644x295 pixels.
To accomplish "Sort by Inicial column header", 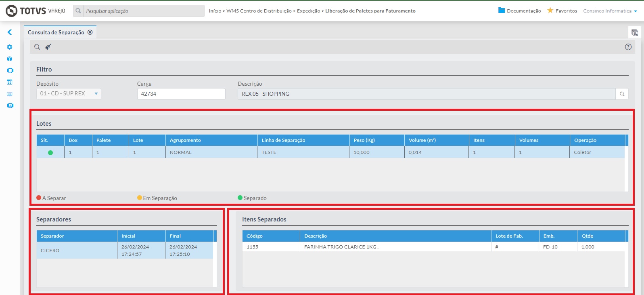I will point(141,236).
